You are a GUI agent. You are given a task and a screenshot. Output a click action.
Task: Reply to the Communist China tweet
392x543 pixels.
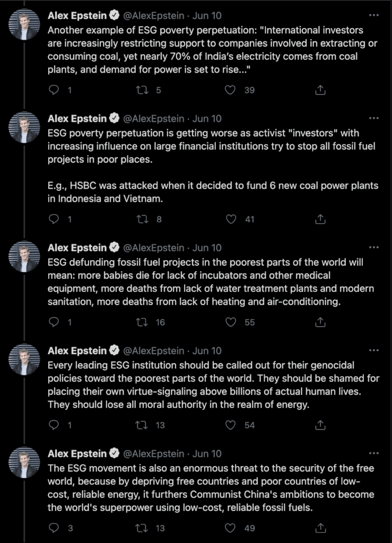(x=54, y=528)
